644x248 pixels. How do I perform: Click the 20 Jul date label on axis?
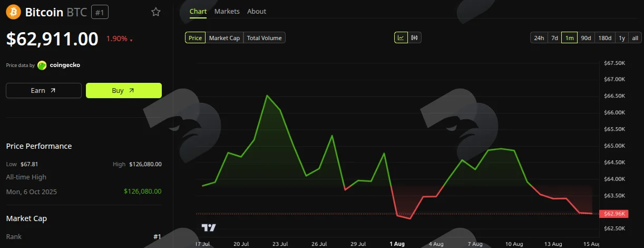241,244
